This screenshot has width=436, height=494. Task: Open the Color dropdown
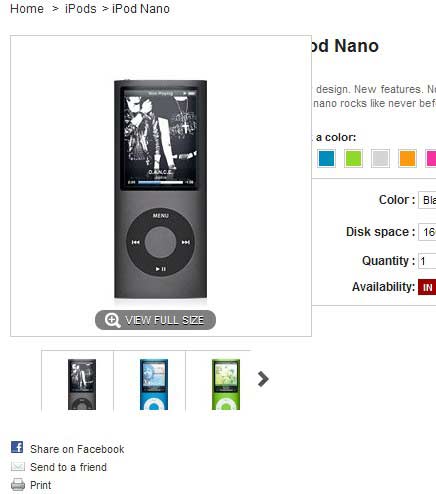pyautogui.click(x=427, y=200)
